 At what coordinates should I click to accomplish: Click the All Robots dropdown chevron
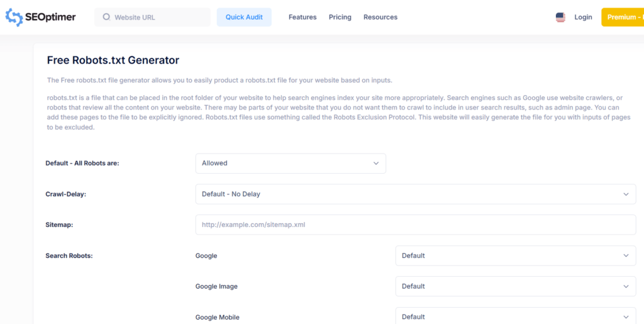point(376,164)
